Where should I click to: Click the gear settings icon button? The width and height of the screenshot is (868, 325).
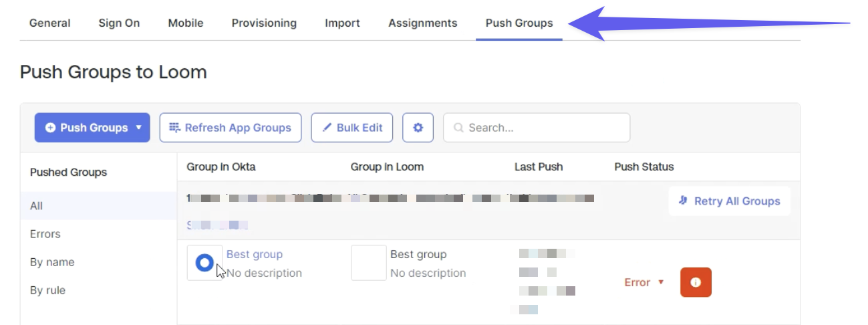418,128
